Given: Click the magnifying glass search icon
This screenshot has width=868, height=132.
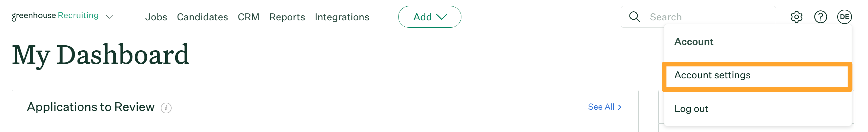Looking at the screenshot, I should tap(635, 17).
